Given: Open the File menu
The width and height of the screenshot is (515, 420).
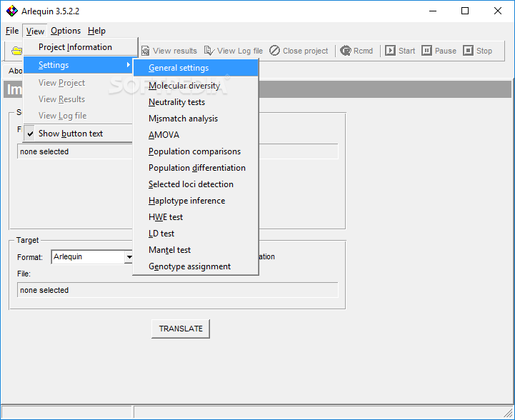Looking at the screenshot, I should click(12, 31).
